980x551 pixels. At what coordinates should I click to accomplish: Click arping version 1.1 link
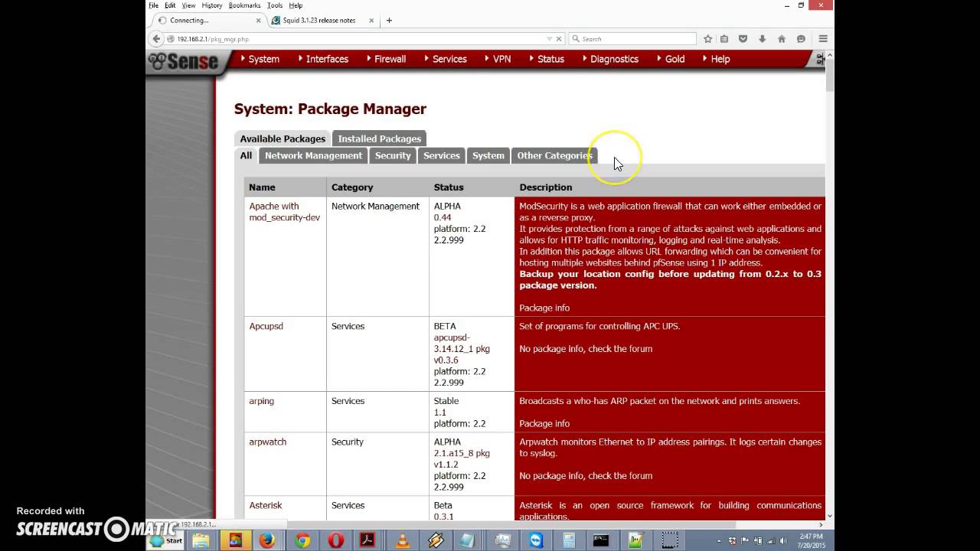[x=440, y=412]
